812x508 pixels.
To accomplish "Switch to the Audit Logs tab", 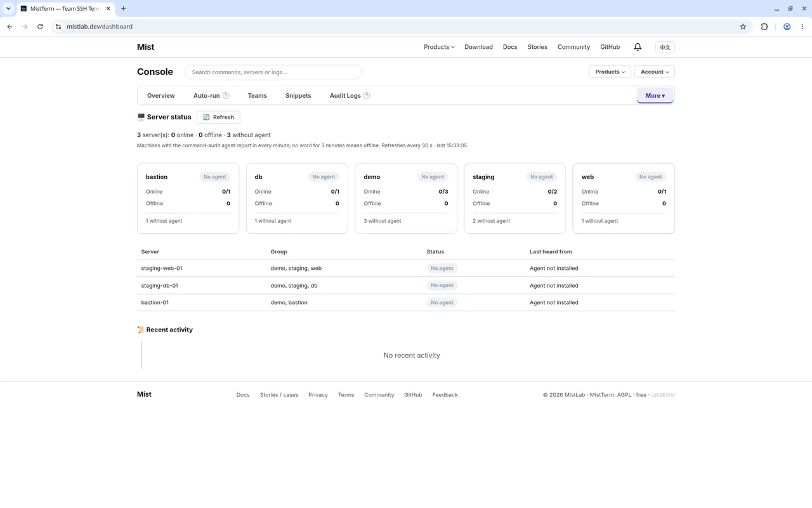I will (x=345, y=96).
